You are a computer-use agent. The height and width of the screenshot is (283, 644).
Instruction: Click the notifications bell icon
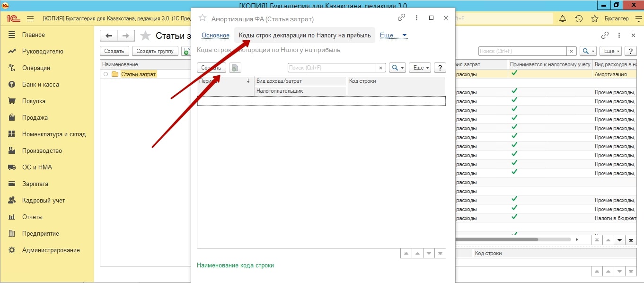(563, 19)
